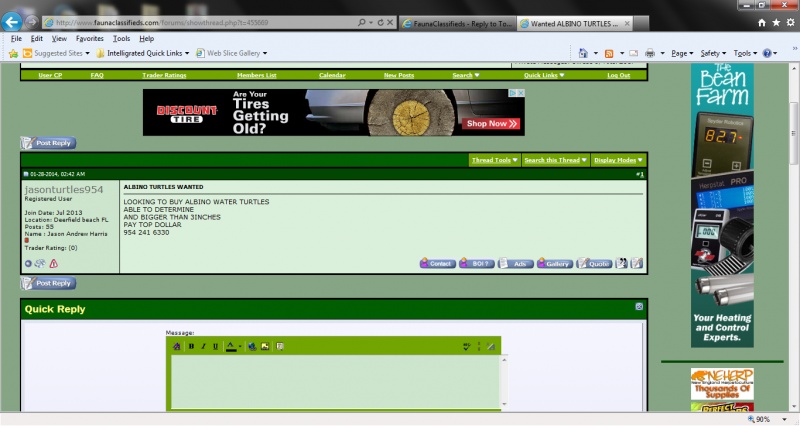Click the Contact button on the post
Image resolution: width=800 pixels, height=426 pixels.
pos(437,263)
